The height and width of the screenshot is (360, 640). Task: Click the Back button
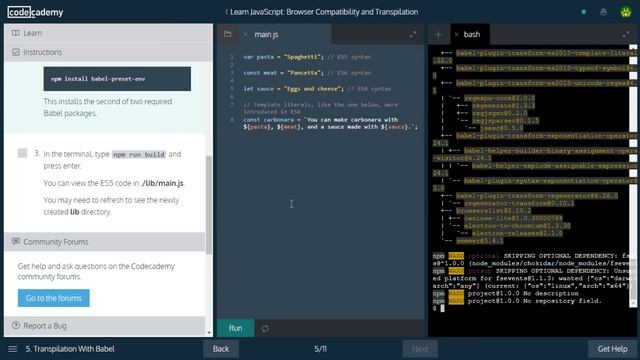pyautogui.click(x=221, y=349)
